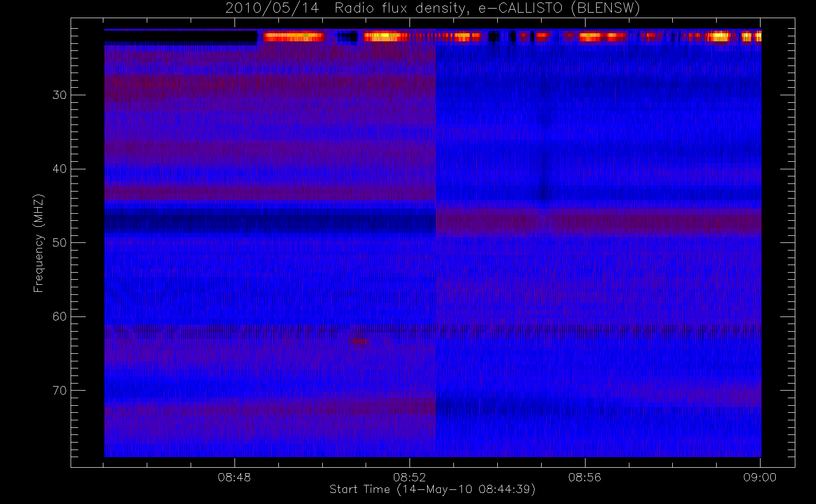Click the 50 MHz frequency tick label
This screenshot has width=816, height=504.
click(60, 242)
